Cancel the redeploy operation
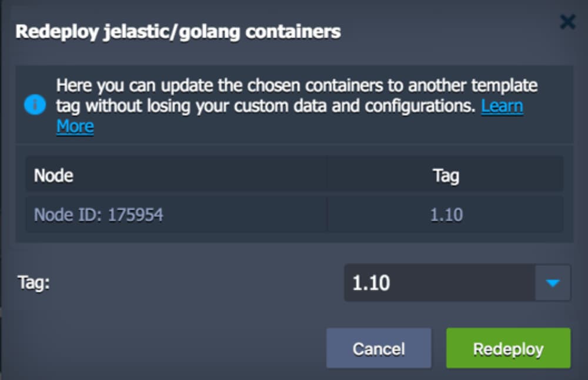The width and height of the screenshot is (588, 380). click(x=379, y=348)
